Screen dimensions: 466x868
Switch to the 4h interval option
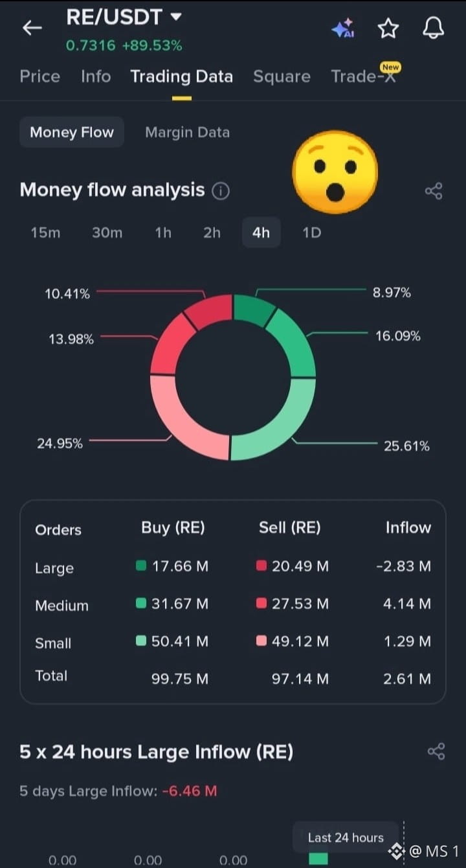tap(261, 233)
